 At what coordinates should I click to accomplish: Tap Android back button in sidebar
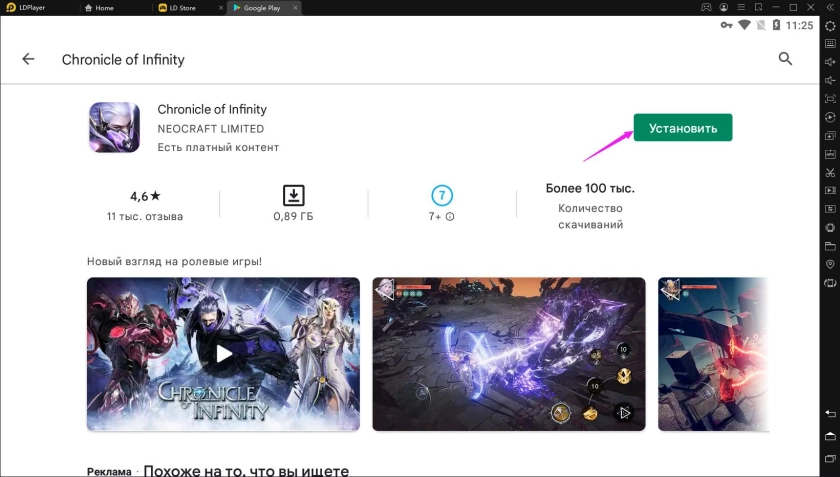pyautogui.click(x=830, y=414)
